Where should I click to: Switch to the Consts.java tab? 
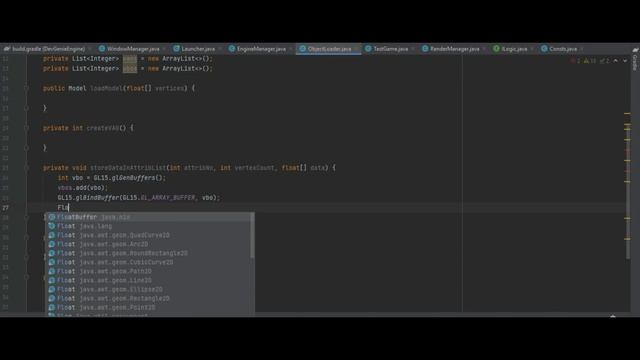(x=563, y=49)
